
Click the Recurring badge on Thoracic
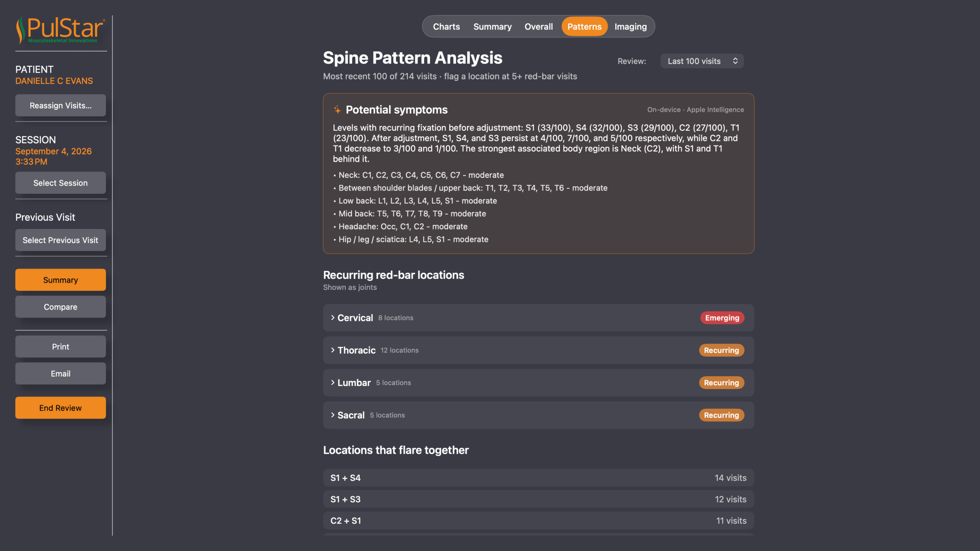pyautogui.click(x=722, y=350)
